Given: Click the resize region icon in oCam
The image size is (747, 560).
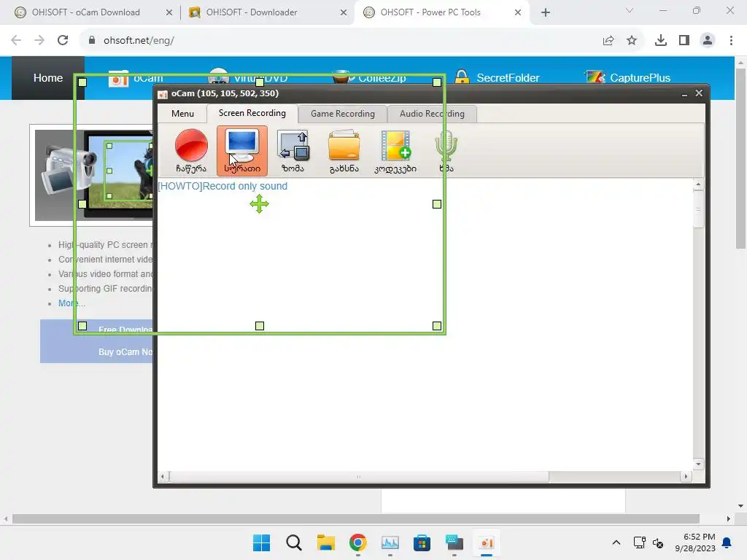Looking at the screenshot, I should pos(293,150).
